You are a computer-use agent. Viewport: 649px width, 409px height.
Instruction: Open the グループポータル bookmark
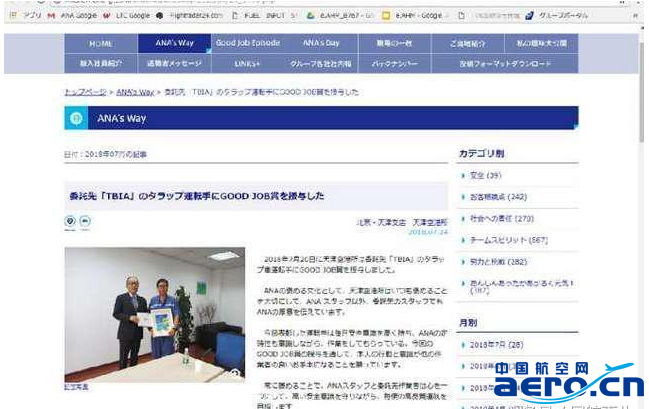(557, 15)
